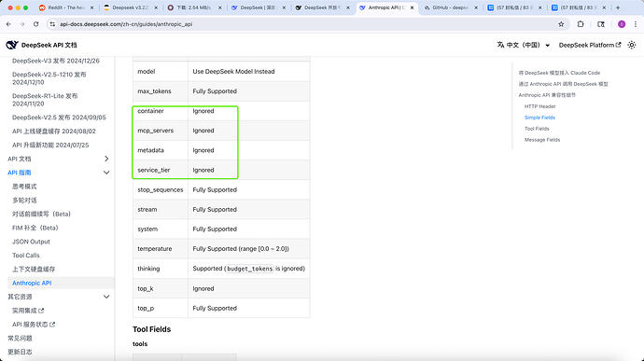Image resolution: width=644 pixels, height=361 pixels.
Task: Open DeepSeek-V3 发布 2024/12/26 news
Action: pyautogui.click(x=56, y=61)
